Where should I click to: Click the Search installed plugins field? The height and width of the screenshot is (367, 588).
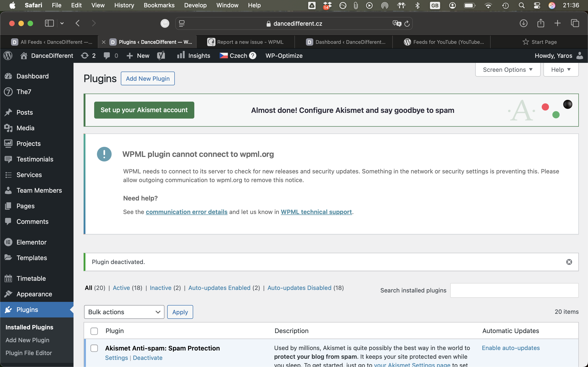[x=514, y=290]
